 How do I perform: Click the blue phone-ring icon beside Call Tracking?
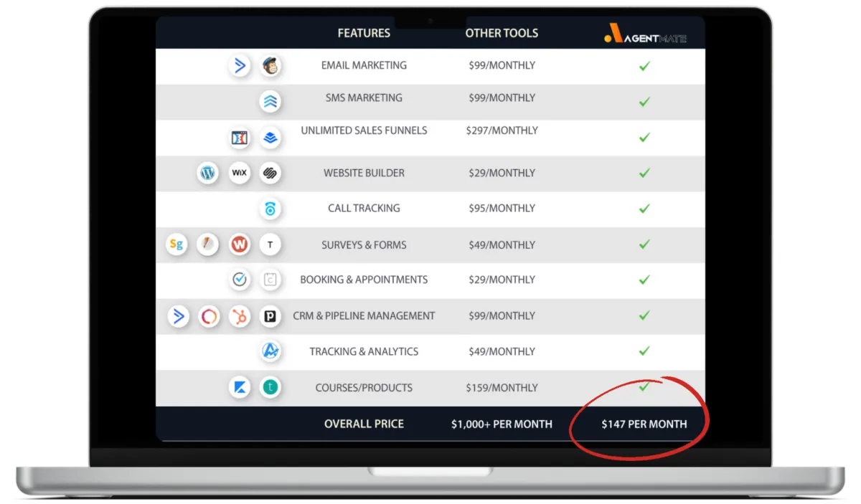(270, 209)
